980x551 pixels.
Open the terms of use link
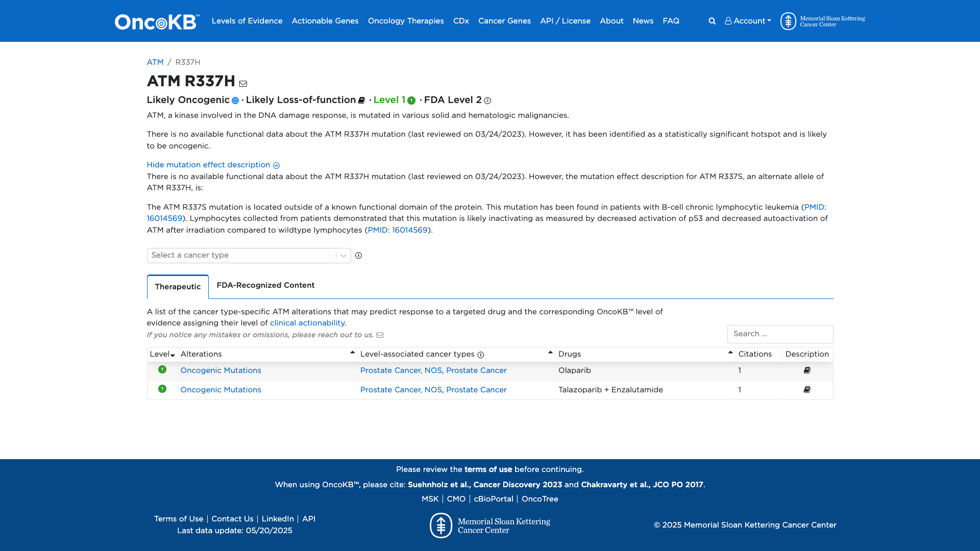(x=488, y=469)
